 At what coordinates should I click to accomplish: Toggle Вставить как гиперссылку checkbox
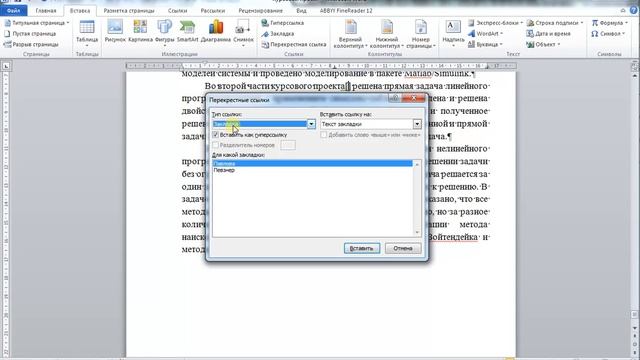216,135
